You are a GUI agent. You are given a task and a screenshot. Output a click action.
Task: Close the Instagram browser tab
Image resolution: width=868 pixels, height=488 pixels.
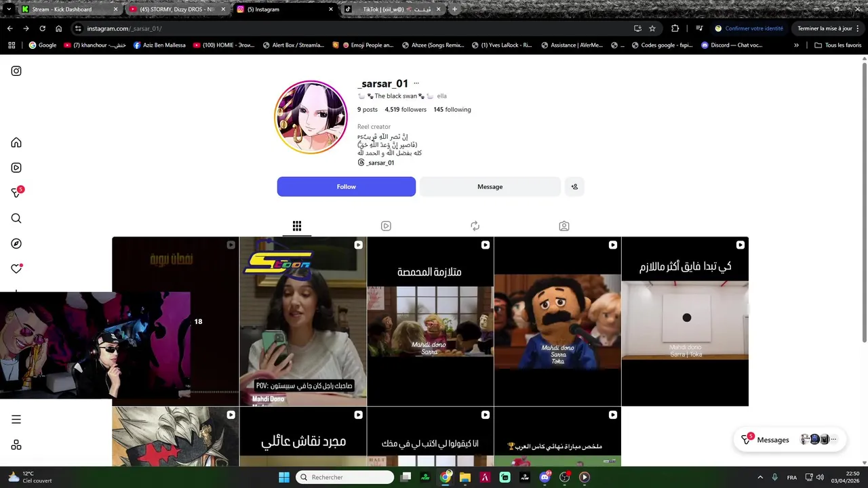click(x=331, y=9)
